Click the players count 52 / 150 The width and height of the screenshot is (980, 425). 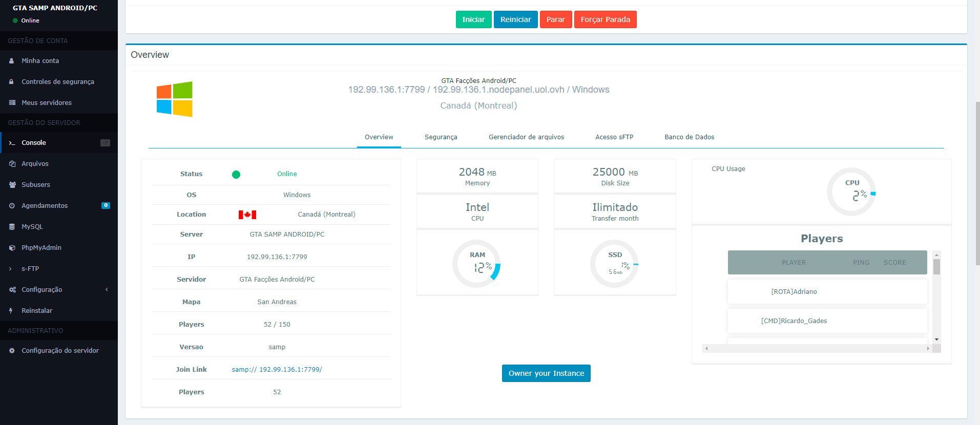click(x=277, y=325)
